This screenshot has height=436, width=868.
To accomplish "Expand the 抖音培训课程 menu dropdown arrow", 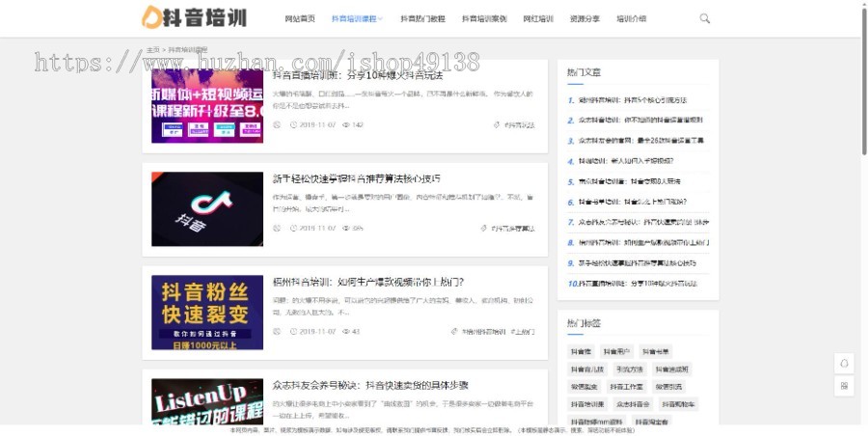I will click(x=380, y=19).
